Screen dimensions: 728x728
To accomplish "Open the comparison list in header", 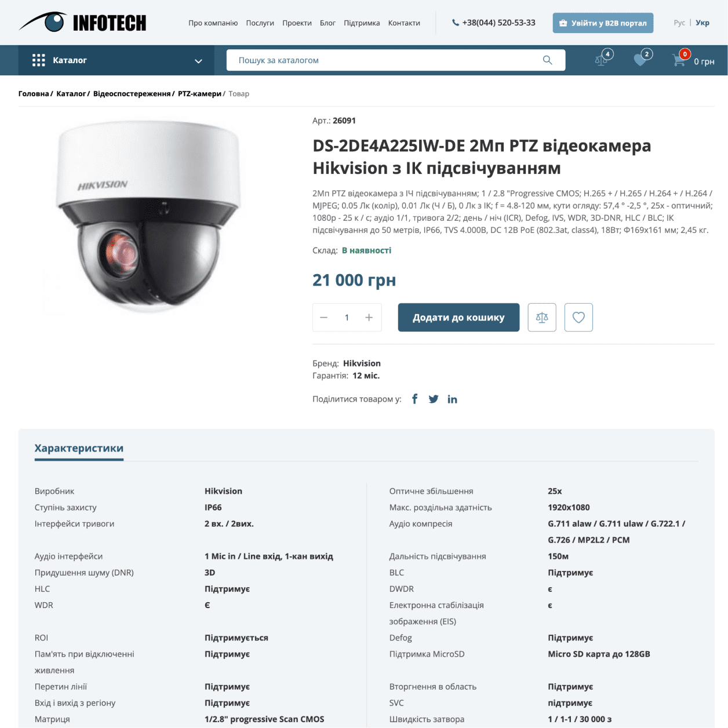I will point(603,59).
